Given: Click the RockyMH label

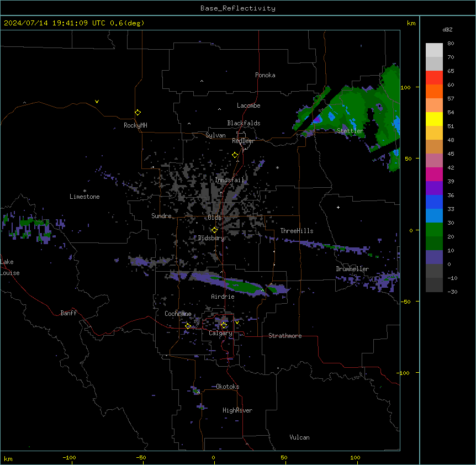Looking at the screenshot, I should click(135, 125).
